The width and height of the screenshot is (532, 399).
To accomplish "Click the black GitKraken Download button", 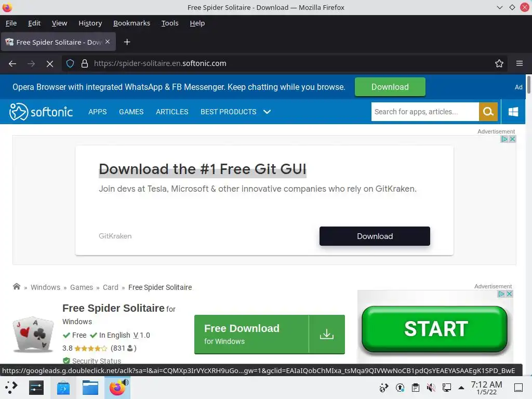I will [x=375, y=236].
